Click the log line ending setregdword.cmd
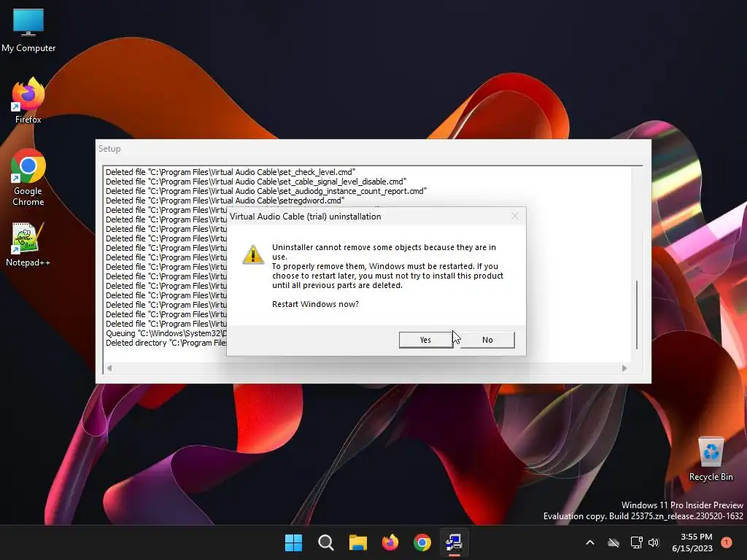The image size is (747, 560). (225, 201)
